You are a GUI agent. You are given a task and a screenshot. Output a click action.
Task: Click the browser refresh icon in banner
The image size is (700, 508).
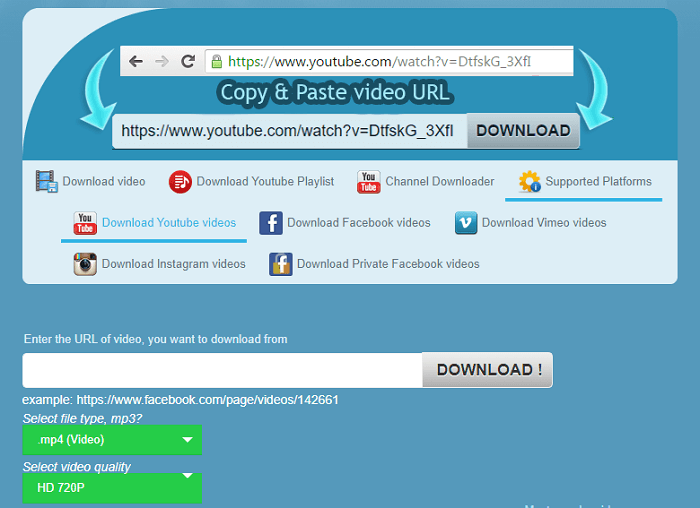[187, 61]
